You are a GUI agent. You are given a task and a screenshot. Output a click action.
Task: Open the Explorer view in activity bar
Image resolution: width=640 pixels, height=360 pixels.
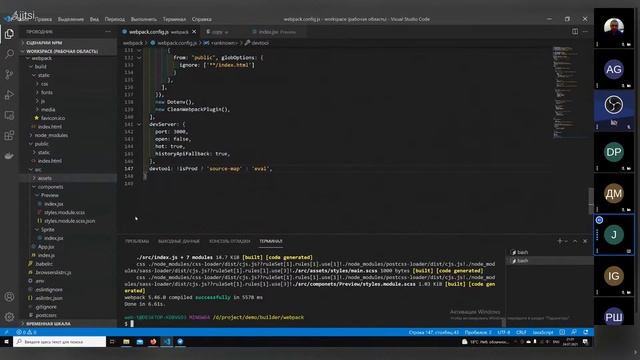[x=9, y=34]
